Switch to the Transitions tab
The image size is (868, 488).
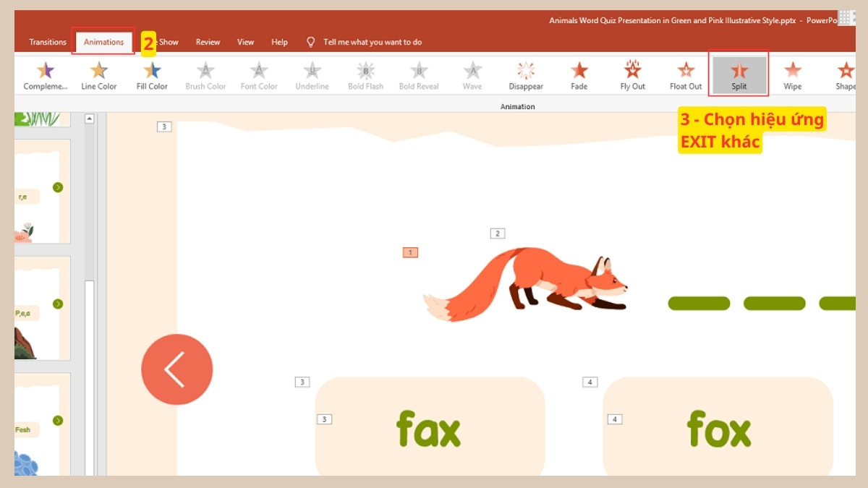coord(47,42)
